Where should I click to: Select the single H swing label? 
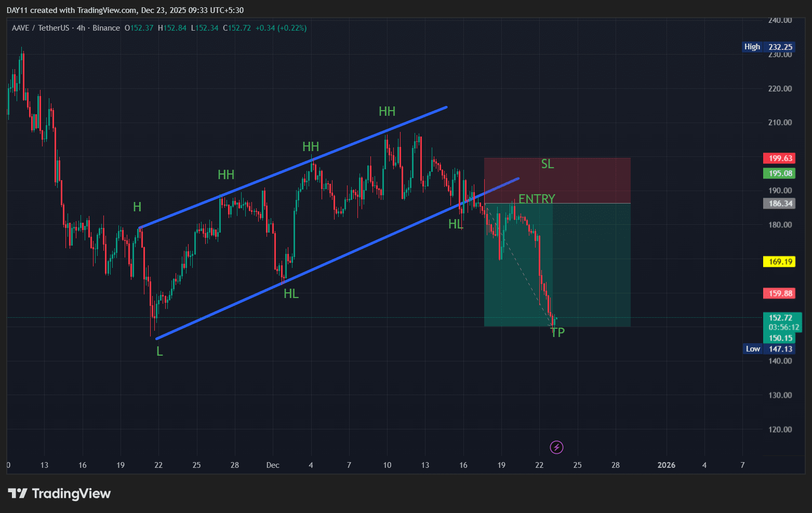[137, 207]
